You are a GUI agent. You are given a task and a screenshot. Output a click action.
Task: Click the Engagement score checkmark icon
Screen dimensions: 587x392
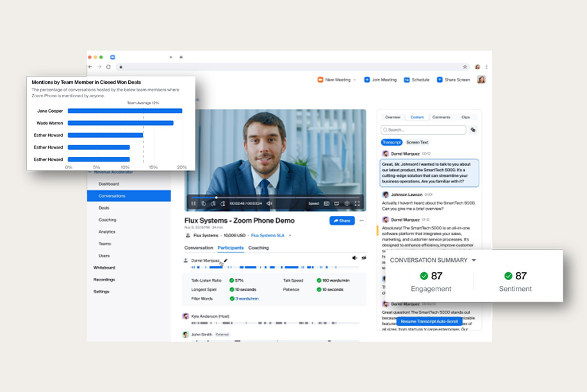pyautogui.click(x=424, y=276)
